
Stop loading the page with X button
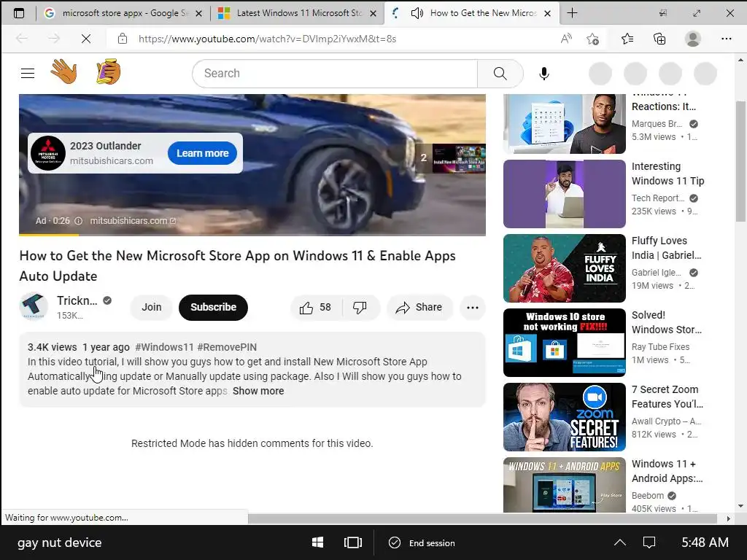click(86, 39)
